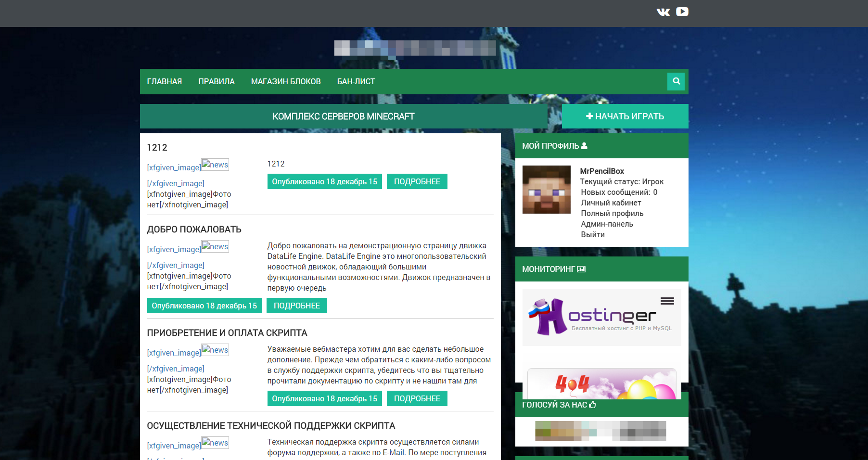Click the blurred site logo at top

point(415,48)
